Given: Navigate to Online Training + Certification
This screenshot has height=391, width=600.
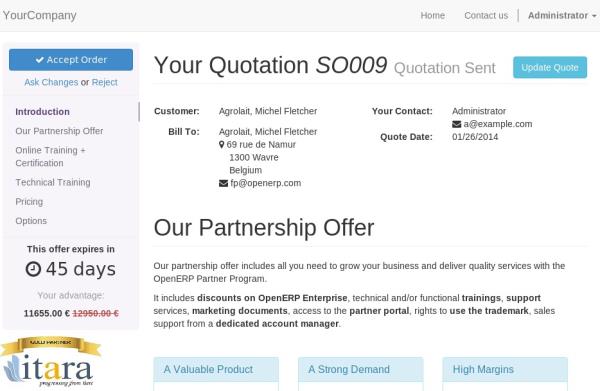Looking at the screenshot, I should coord(50,156).
